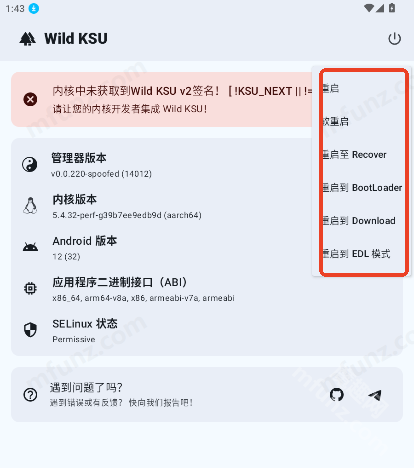Tap the download notification status icon

34,8
